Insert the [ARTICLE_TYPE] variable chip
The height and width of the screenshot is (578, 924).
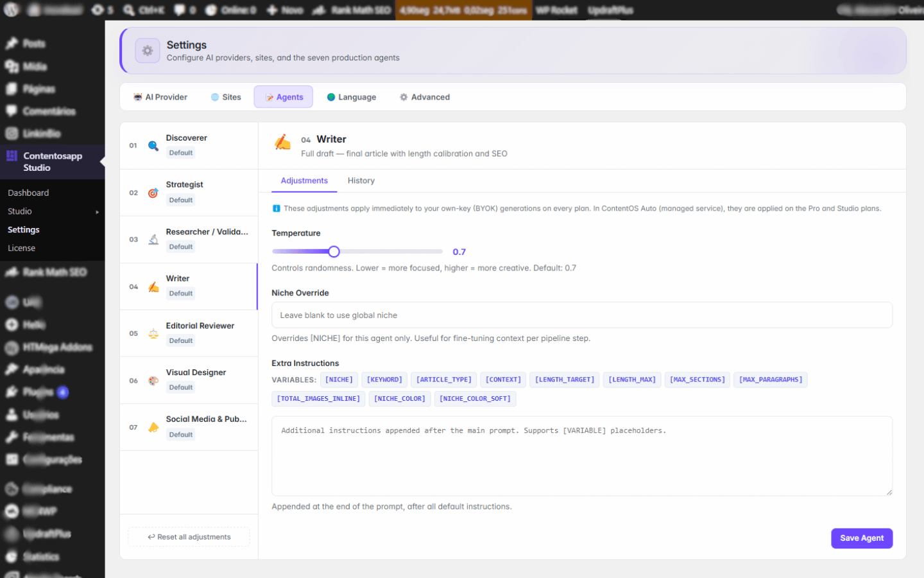tap(444, 380)
